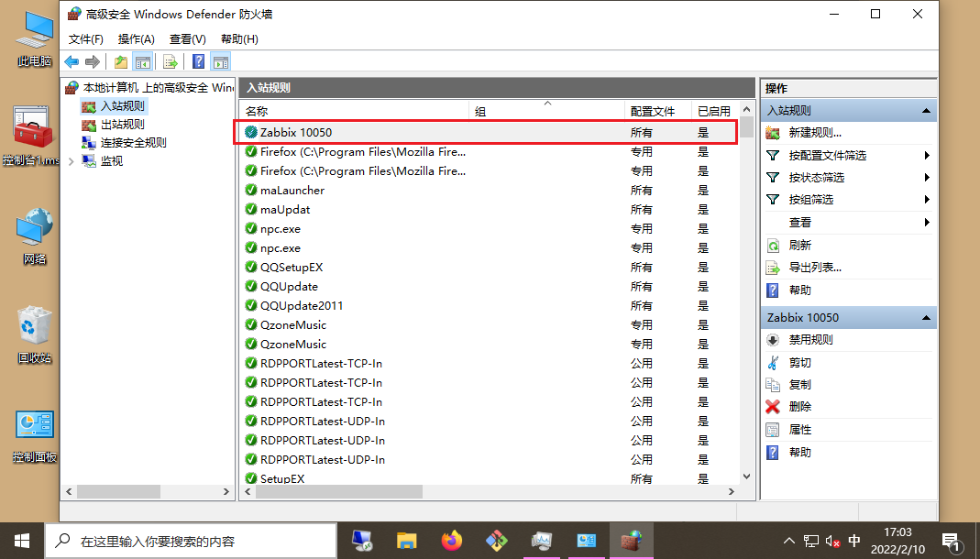Select 入站规则 in the left tree
980x559 pixels.
(123, 106)
